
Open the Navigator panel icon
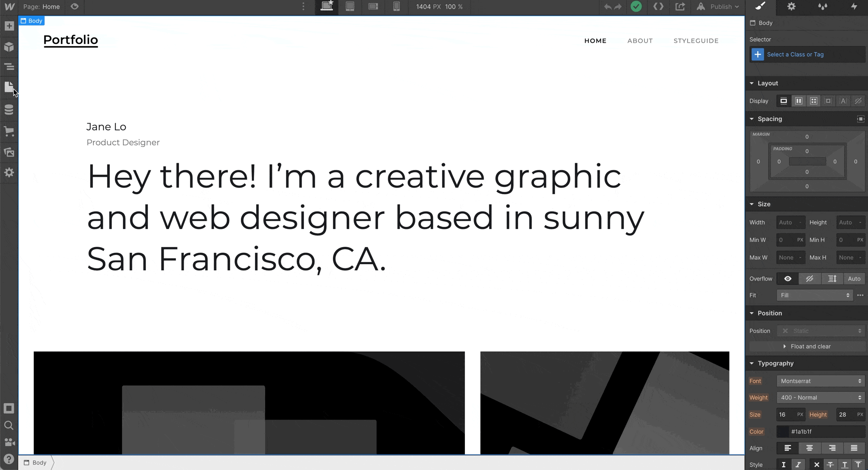tap(9, 67)
